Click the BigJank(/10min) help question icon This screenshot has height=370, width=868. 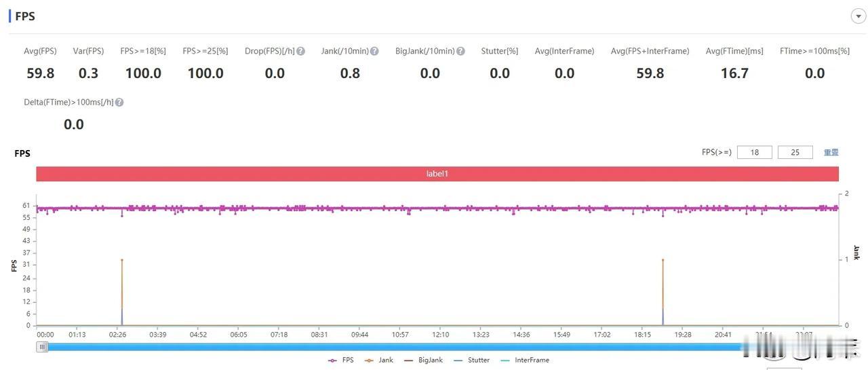(460, 51)
